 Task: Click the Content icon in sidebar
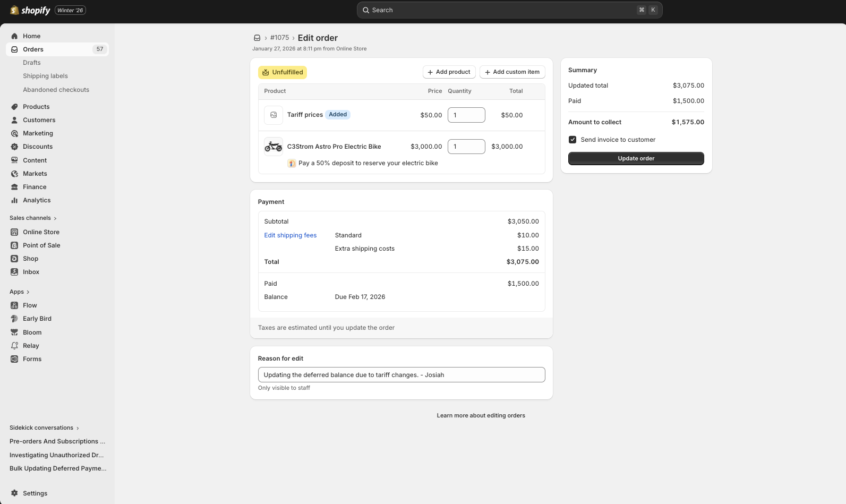14,160
